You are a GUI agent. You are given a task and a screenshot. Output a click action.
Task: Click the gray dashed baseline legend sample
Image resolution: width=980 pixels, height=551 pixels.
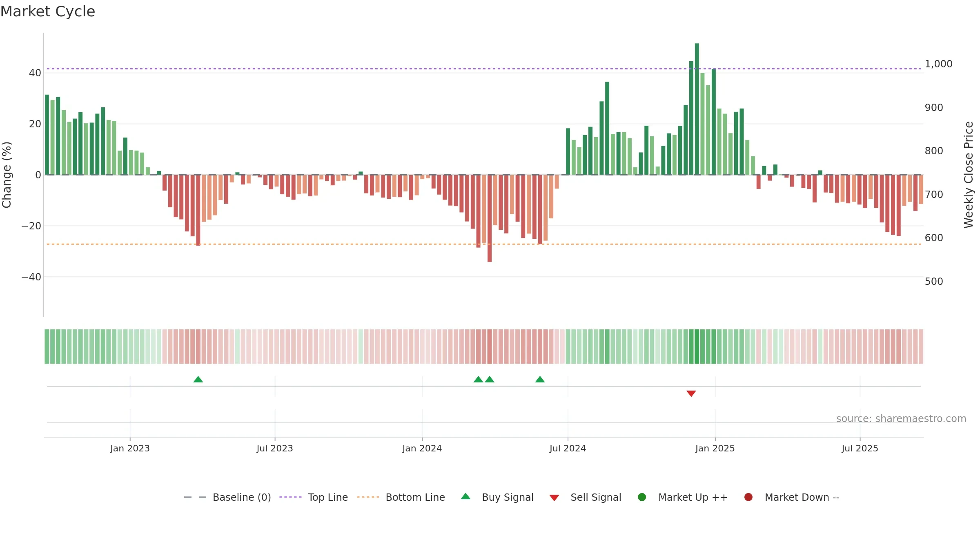point(195,497)
